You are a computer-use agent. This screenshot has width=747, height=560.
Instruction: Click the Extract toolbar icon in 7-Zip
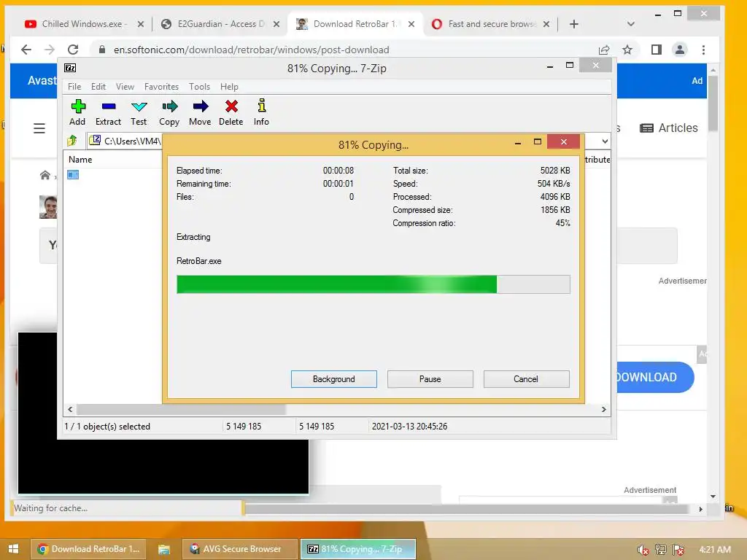point(108,112)
